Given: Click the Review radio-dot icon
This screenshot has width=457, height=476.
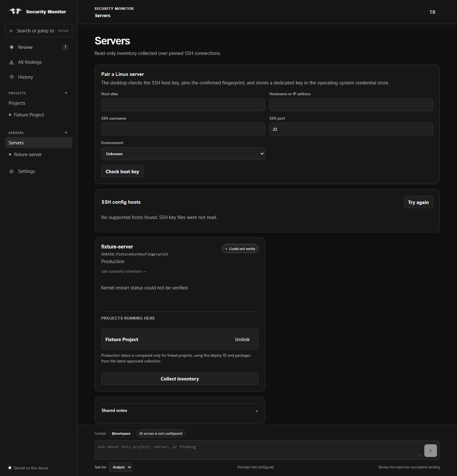Looking at the screenshot, I should pyautogui.click(x=12, y=47).
